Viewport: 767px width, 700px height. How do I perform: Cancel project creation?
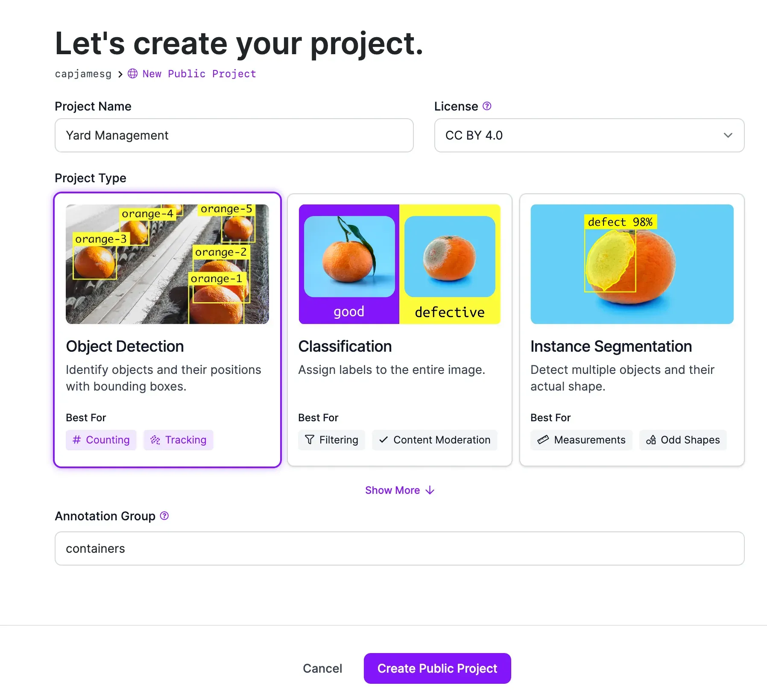[x=322, y=668]
